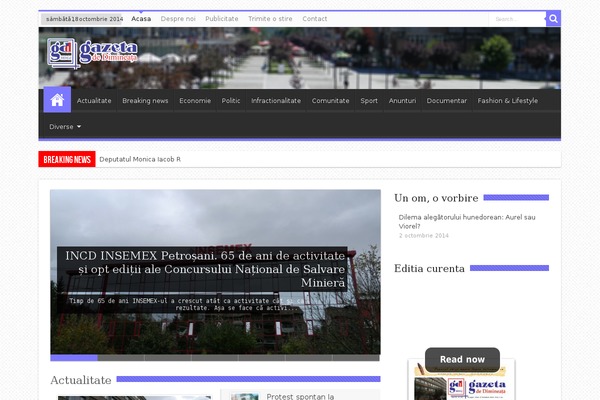600x400 pixels.
Task: Click the Protest spontan article thumbnail
Action: click(245, 397)
